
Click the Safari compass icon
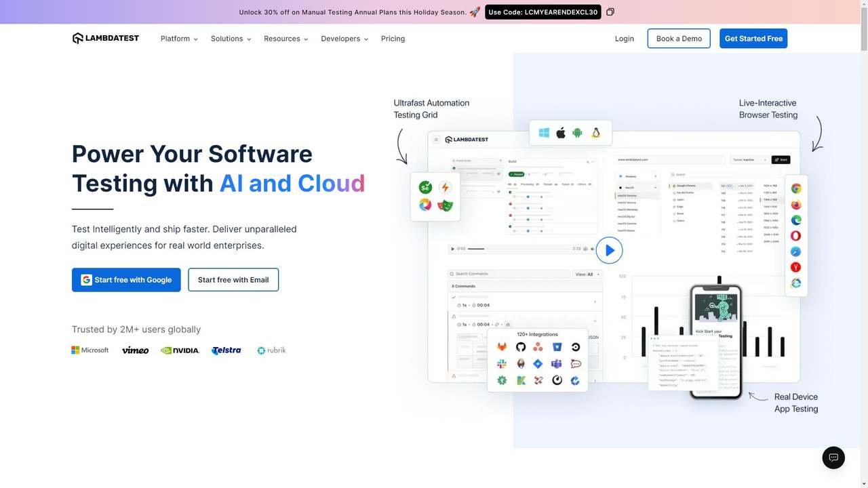(x=796, y=251)
